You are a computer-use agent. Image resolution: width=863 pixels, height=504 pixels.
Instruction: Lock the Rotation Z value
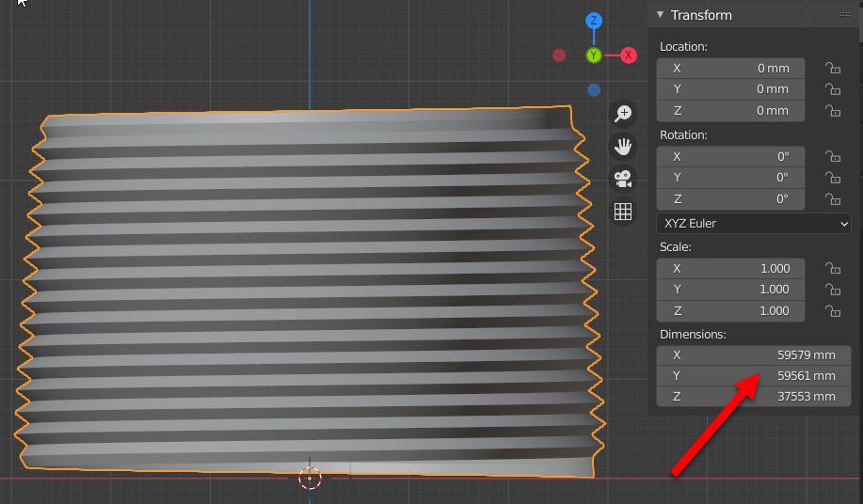point(833,199)
